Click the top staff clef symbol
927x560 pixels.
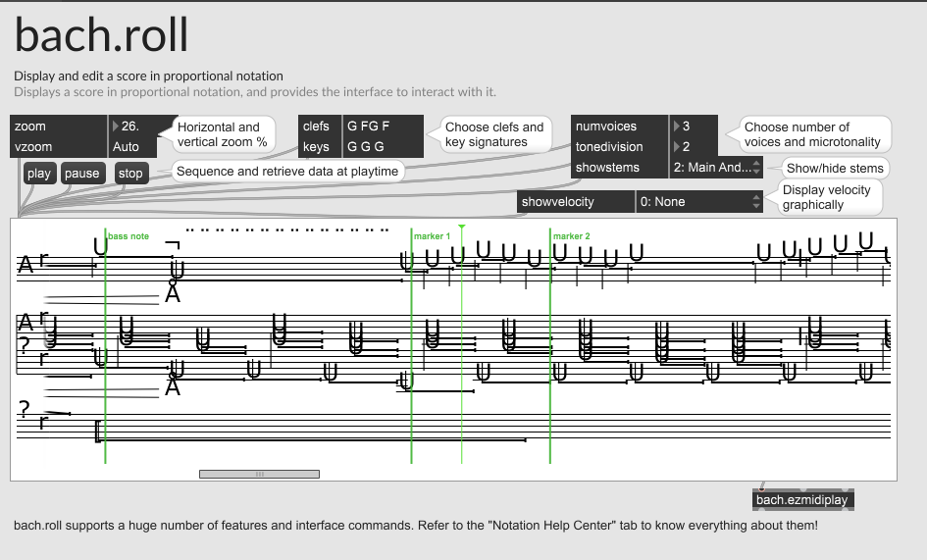pos(26,265)
